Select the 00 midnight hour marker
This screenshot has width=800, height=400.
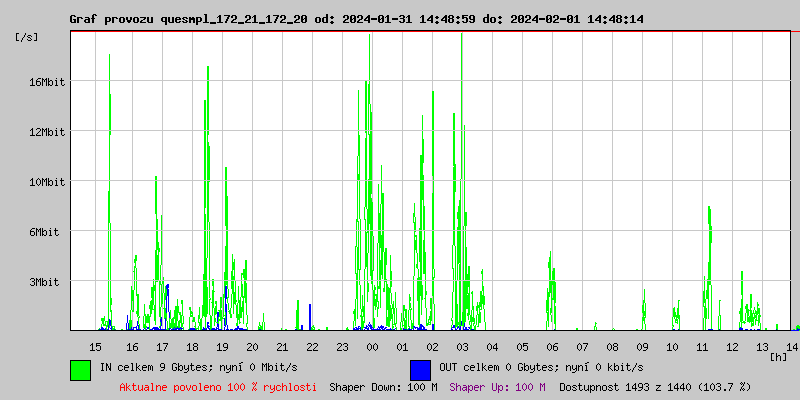click(x=372, y=346)
